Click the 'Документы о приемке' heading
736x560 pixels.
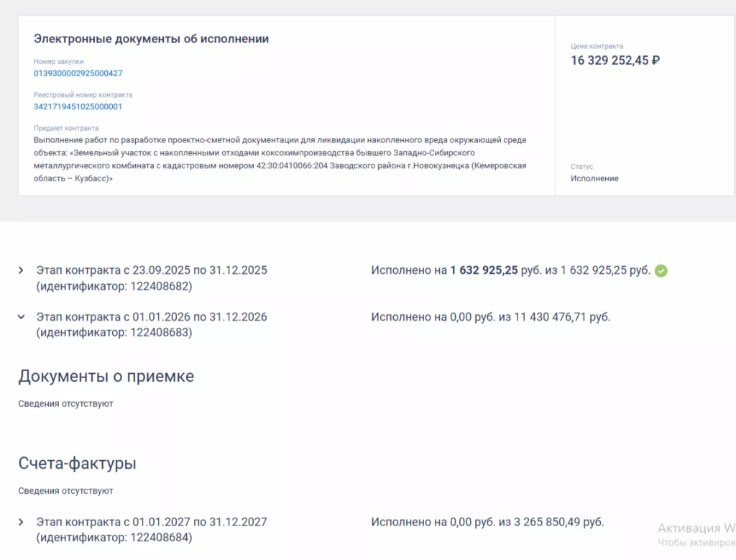106,376
